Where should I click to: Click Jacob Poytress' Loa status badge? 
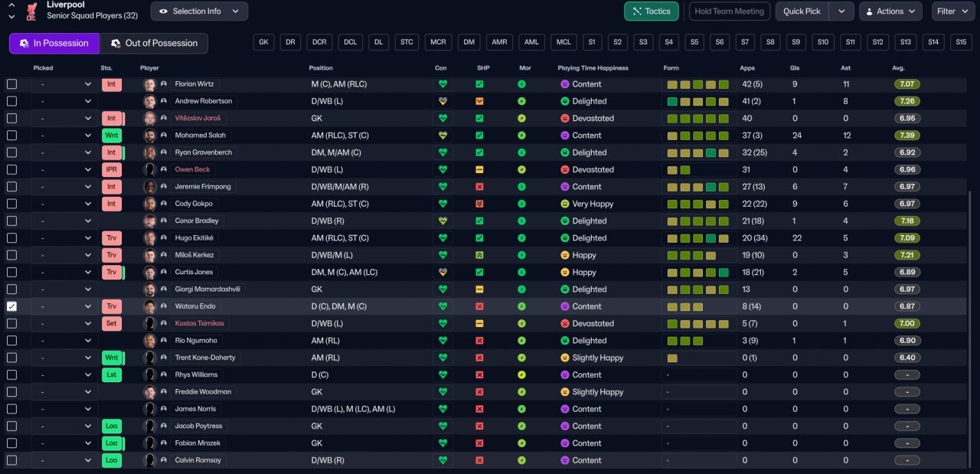pyautogui.click(x=112, y=427)
